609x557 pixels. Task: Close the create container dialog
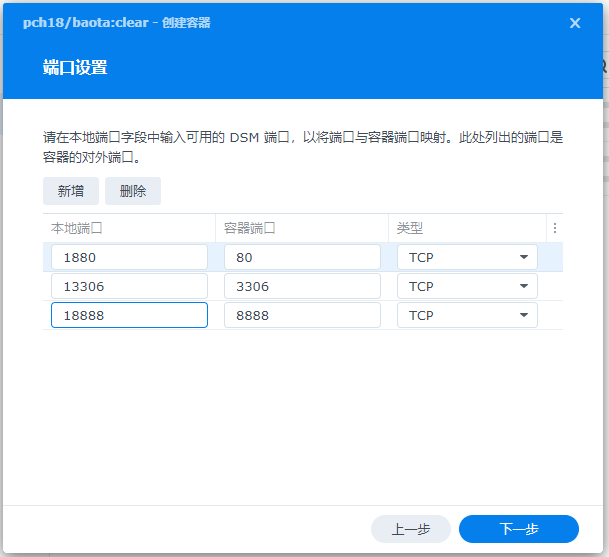[x=575, y=23]
